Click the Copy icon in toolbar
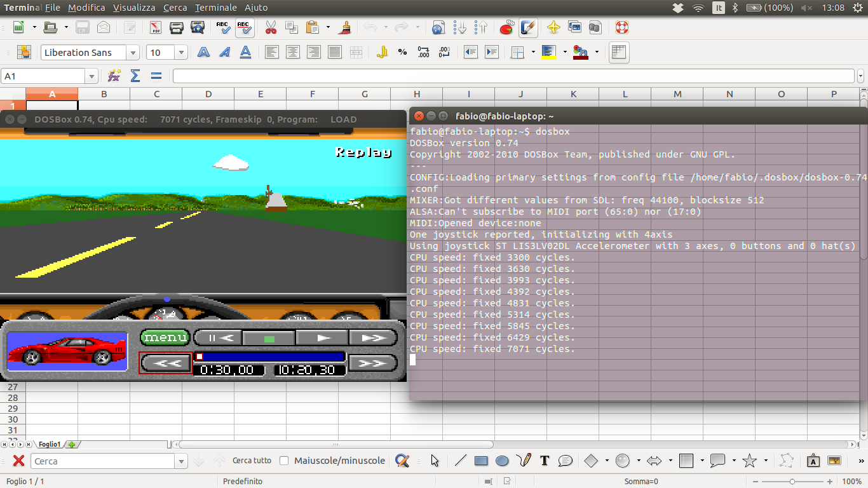 click(292, 27)
